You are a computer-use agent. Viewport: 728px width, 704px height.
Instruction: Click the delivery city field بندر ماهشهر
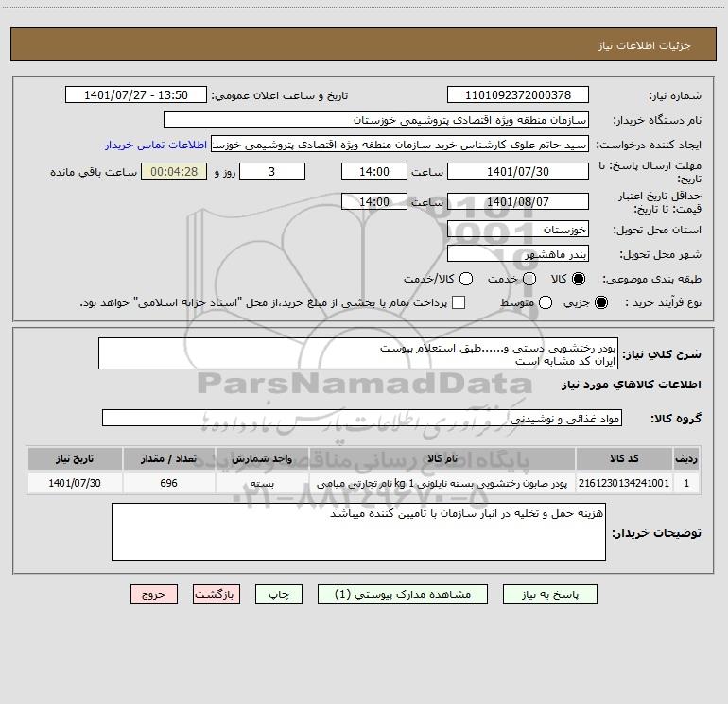tap(518, 253)
